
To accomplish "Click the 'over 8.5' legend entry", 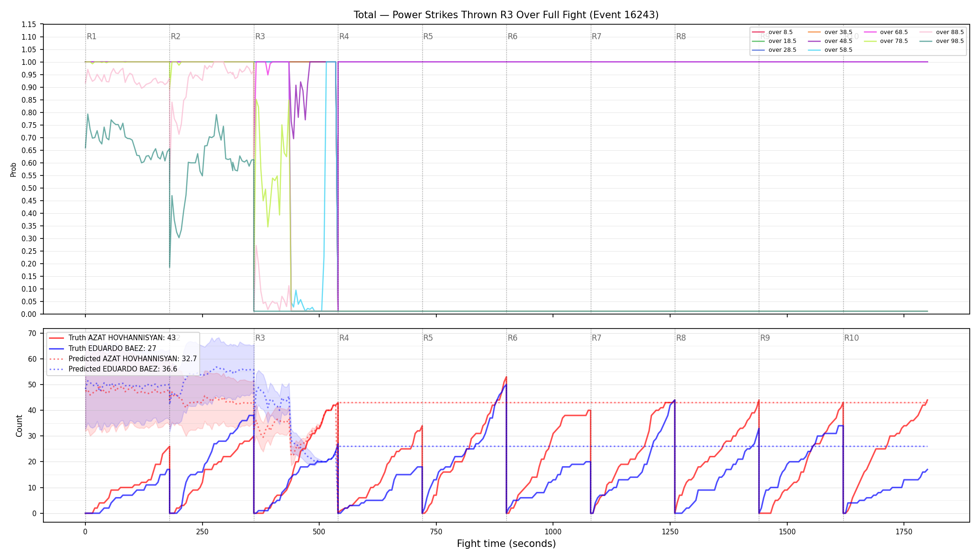I will (772, 32).
